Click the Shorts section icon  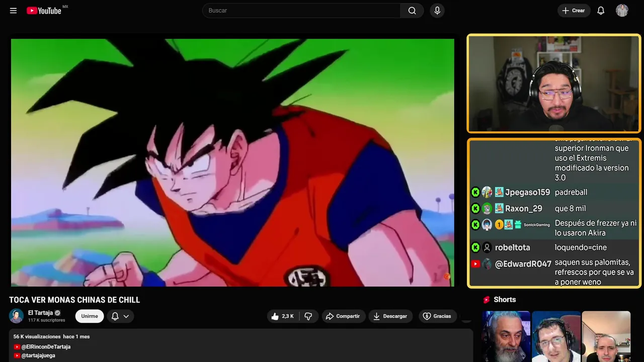tap(487, 300)
